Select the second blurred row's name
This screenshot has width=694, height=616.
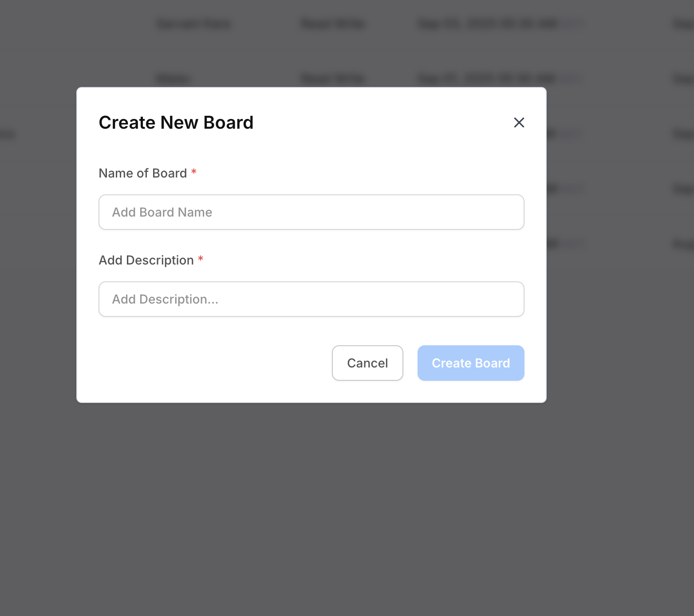point(173,79)
